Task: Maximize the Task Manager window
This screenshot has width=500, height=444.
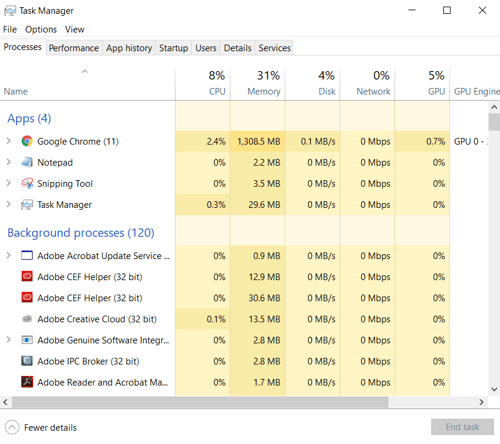Action: [447, 10]
